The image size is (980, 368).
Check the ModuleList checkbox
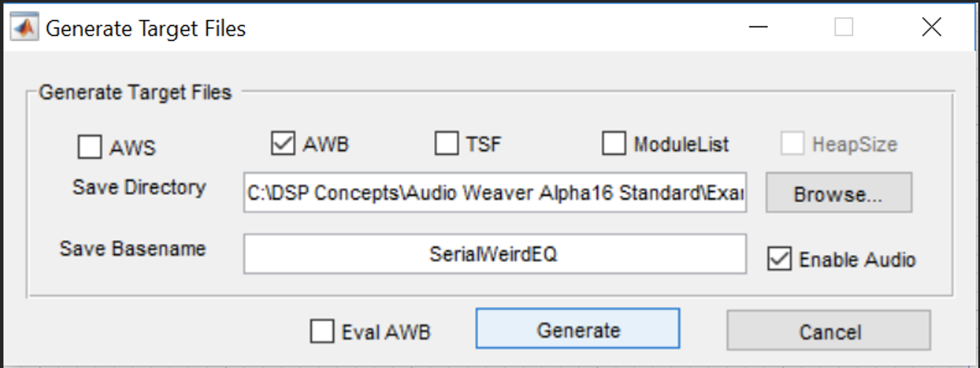tap(614, 143)
